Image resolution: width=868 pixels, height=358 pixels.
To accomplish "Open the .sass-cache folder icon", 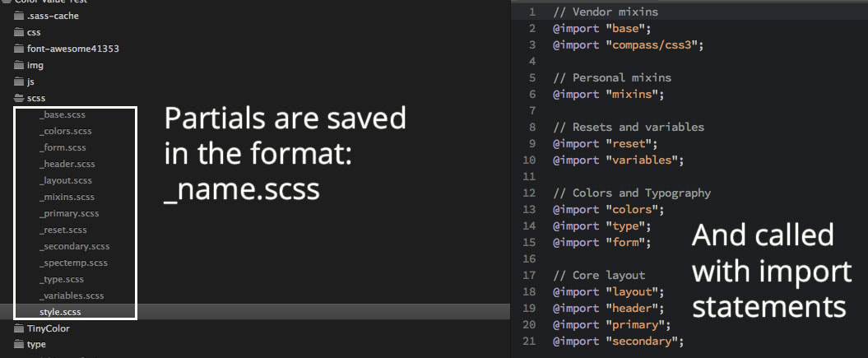I will pos(19,16).
